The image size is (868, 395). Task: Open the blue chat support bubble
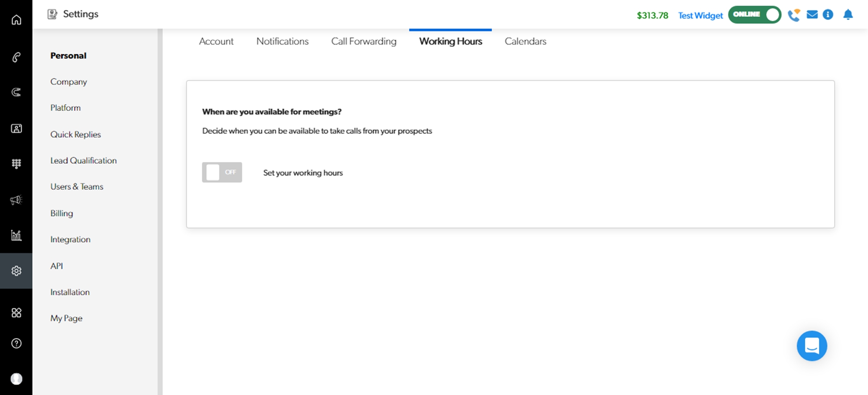[812, 346]
